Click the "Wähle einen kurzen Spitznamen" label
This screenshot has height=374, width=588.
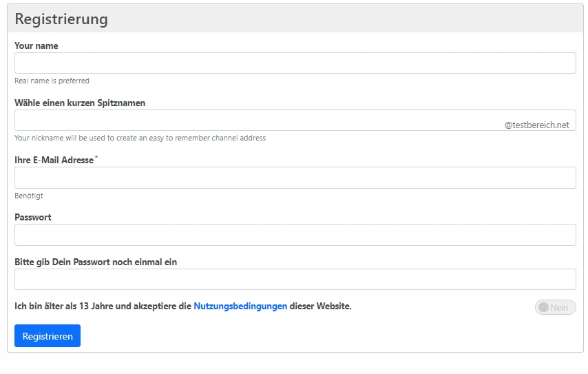[80, 103]
